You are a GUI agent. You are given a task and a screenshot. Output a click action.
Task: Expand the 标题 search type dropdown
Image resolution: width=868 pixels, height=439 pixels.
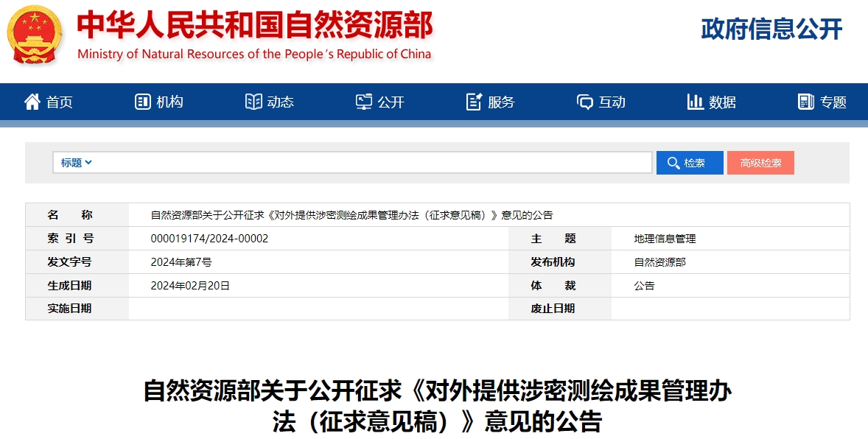click(77, 163)
